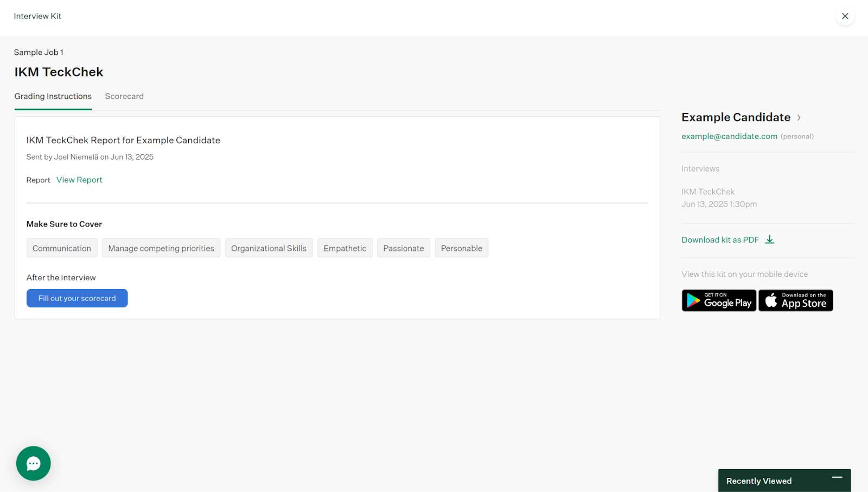Open the View Report link
This screenshot has height=492, width=868.
click(79, 180)
